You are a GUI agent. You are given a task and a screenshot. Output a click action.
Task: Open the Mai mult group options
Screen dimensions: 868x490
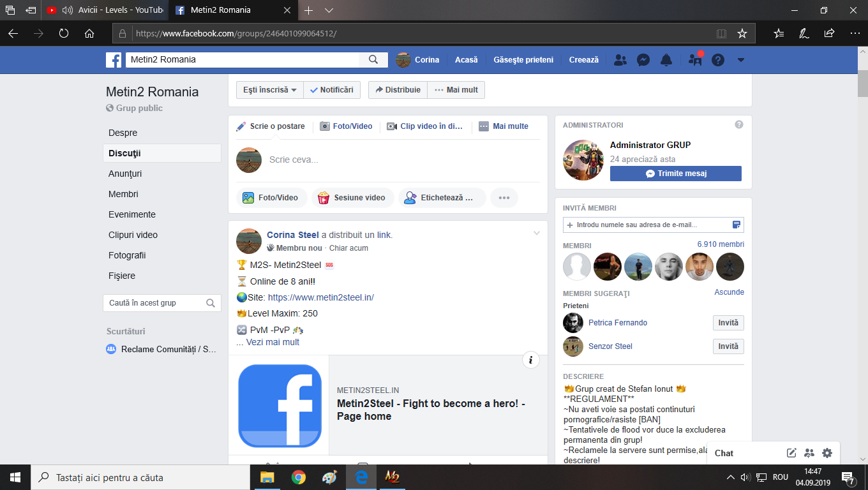pyautogui.click(x=456, y=90)
